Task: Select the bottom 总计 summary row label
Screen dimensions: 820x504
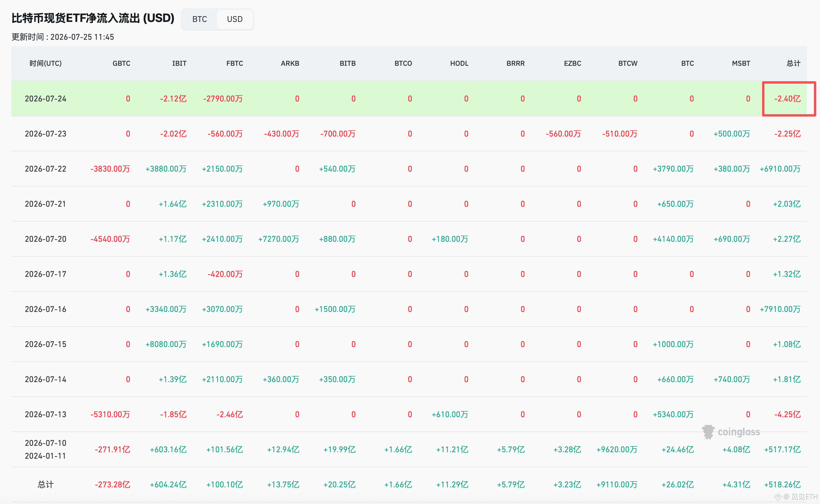Action: pyautogui.click(x=46, y=484)
